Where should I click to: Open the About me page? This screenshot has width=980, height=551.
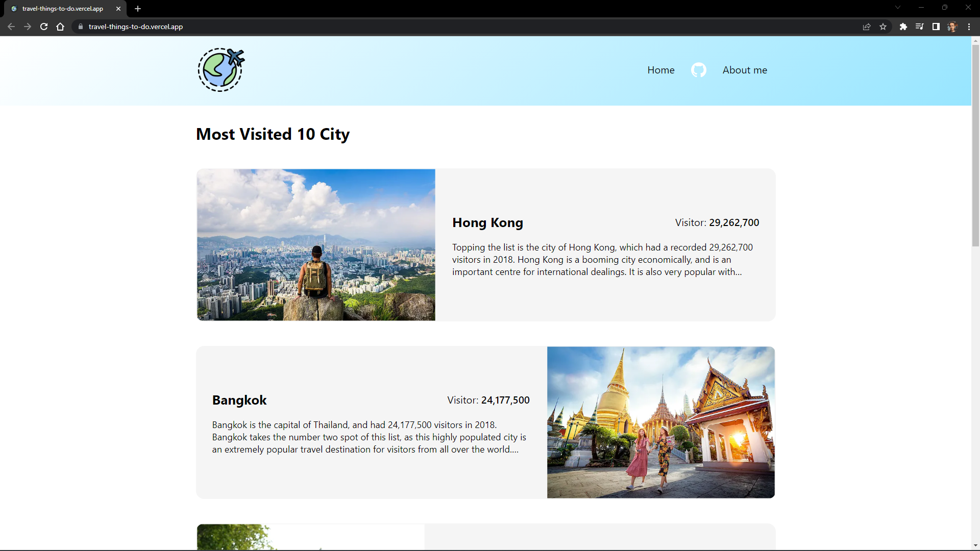tap(744, 70)
